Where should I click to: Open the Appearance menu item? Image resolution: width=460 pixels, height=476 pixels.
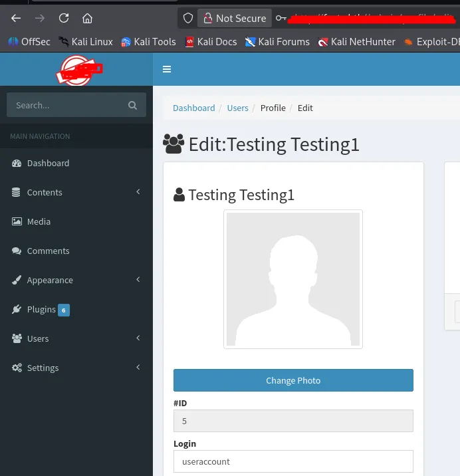click(x=76, y=280)
